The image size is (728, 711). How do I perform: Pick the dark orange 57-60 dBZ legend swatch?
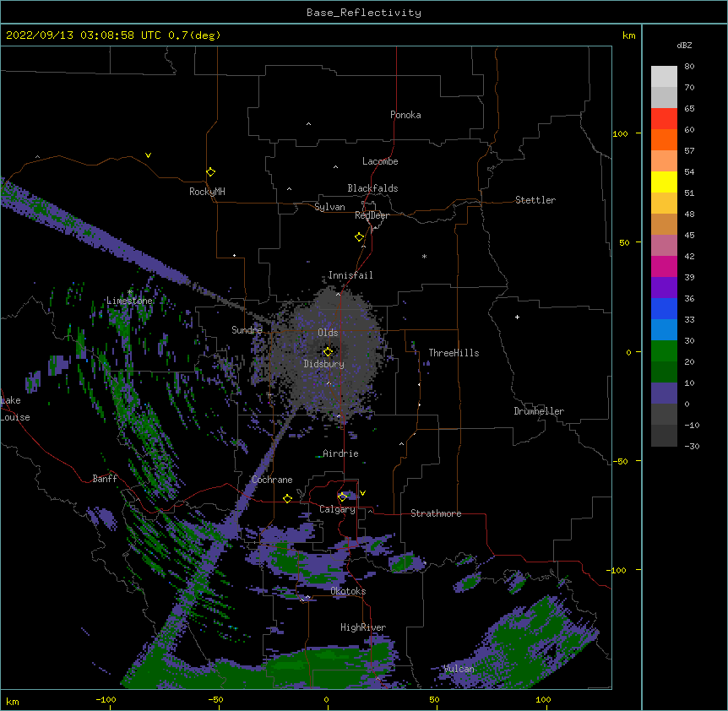point(664,139)
